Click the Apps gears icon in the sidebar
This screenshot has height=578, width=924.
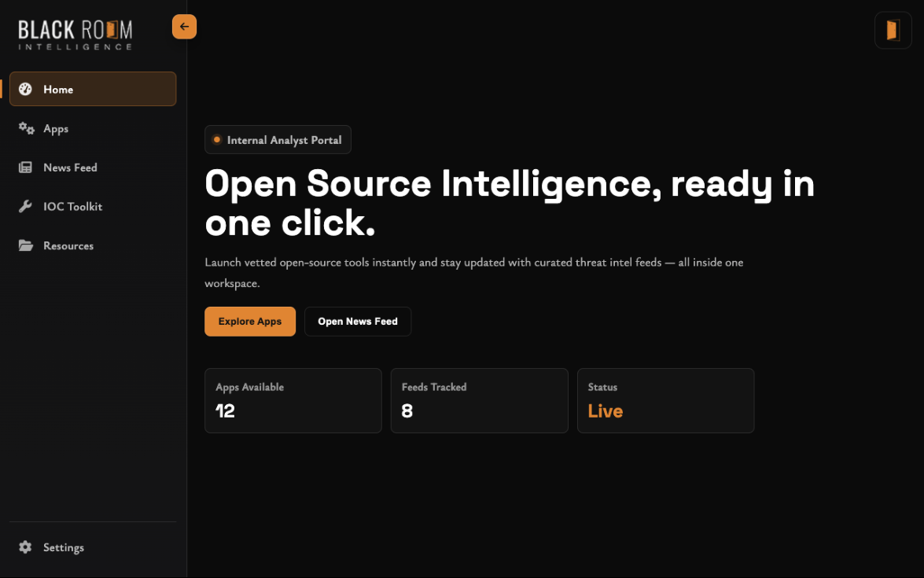(x=26, y=128)
